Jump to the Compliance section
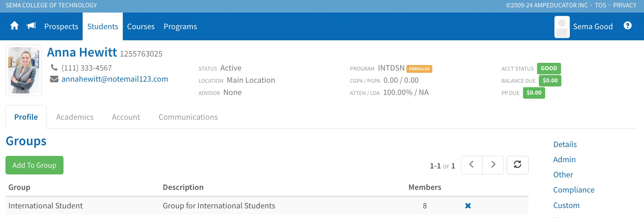Image resolution: width=644 pixels, height=218 pixels. [574, 190]
